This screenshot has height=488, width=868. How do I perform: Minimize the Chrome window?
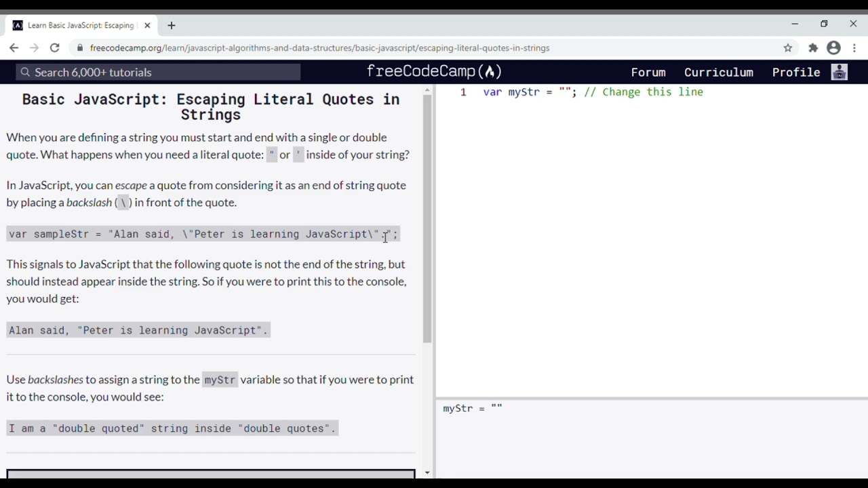tap(795, 24)
